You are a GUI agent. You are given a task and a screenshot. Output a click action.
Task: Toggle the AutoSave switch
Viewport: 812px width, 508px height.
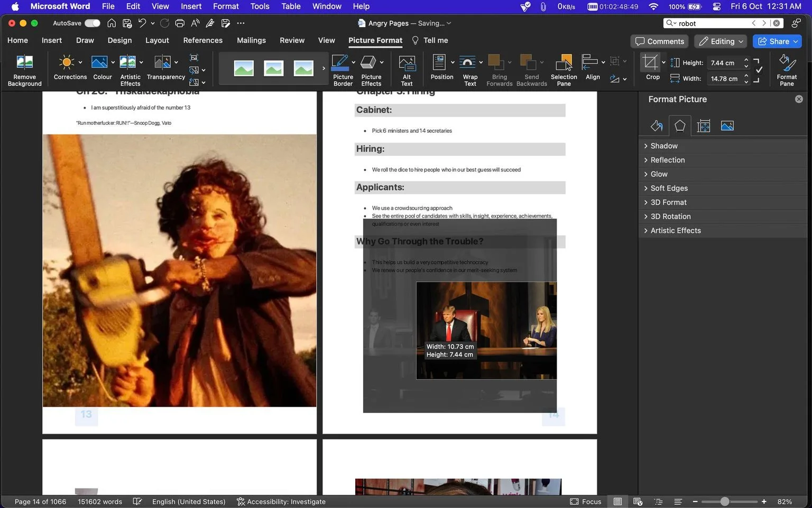click(92, 23)
